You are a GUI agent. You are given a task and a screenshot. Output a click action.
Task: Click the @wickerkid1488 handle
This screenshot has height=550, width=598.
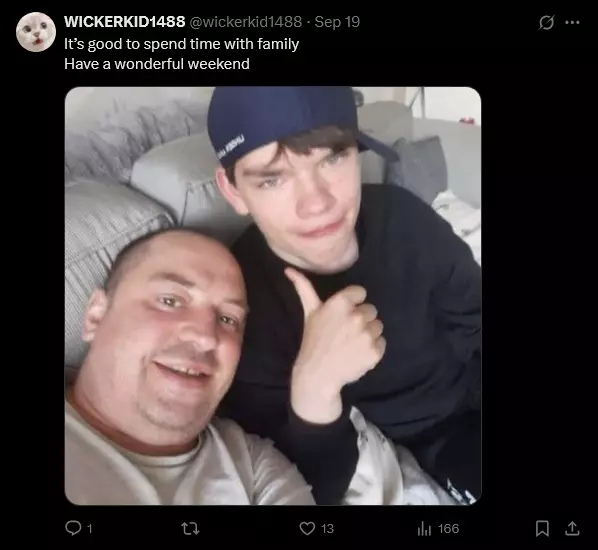[x=246, y=22]
